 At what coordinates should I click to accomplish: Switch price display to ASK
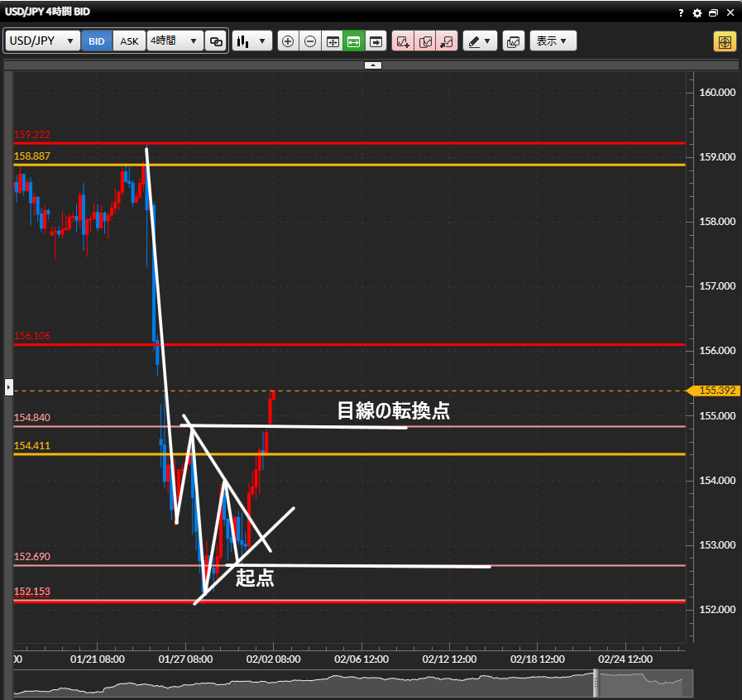pyautogui.click(x=129, y=41)
